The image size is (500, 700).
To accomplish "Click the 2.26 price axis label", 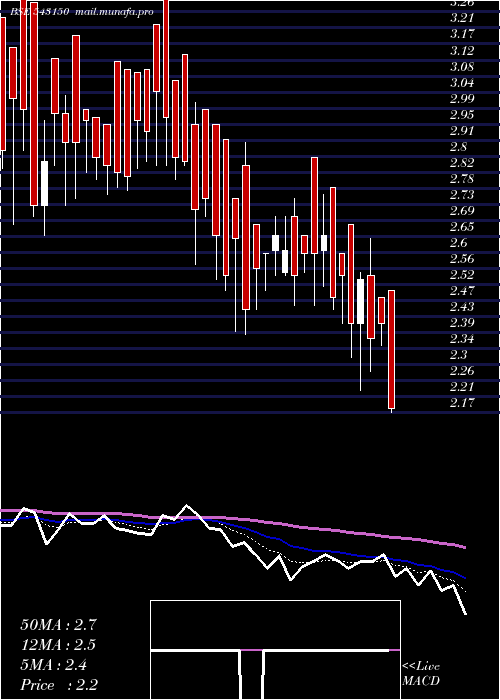I will click(462, 371).
